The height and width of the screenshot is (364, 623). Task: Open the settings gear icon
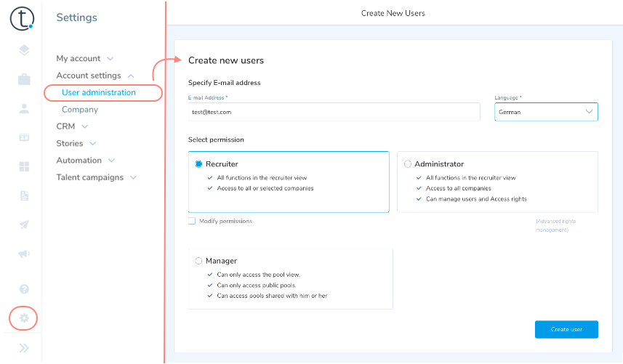pyautogui.click(x=24, y=318)
